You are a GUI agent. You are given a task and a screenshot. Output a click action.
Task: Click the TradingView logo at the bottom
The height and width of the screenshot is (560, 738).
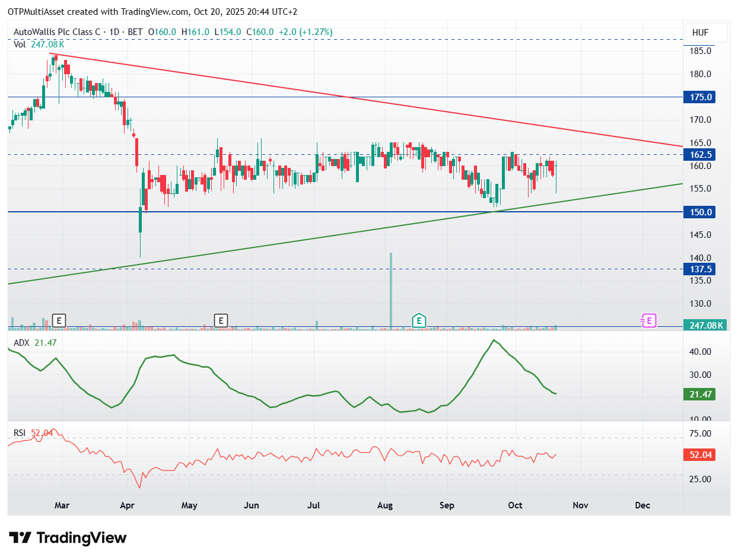68,538
